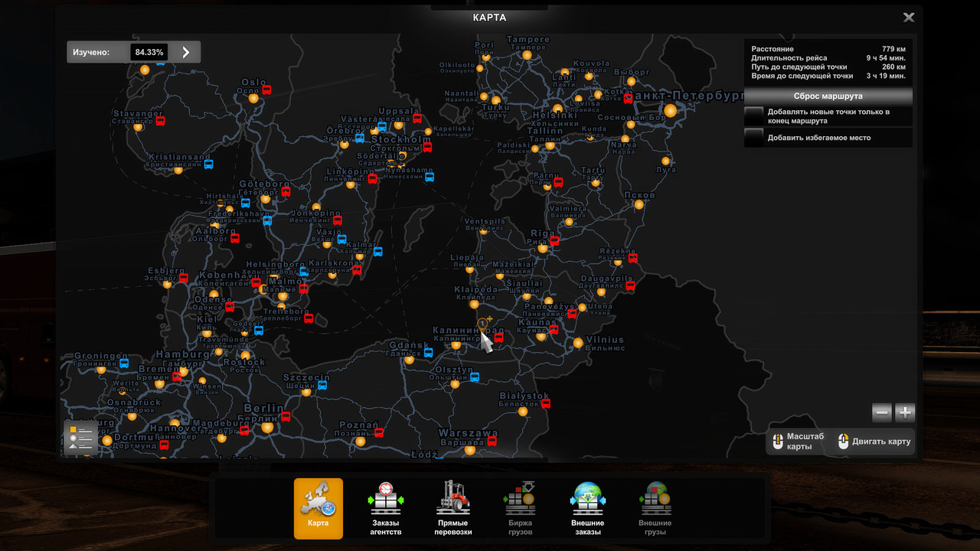Screen dimensions: 980x551
Task: Click the red garage icon near Oslo
Action: point(266,90)
